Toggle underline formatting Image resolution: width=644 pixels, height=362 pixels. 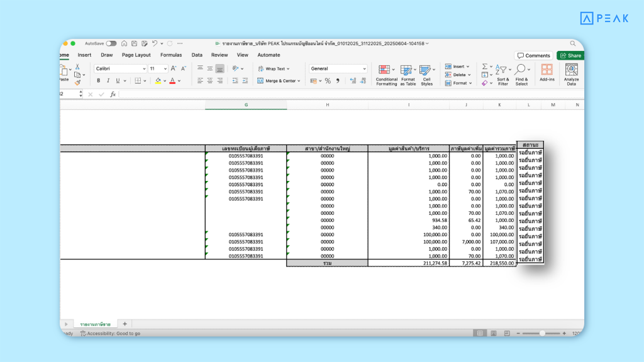click(118, 81)
